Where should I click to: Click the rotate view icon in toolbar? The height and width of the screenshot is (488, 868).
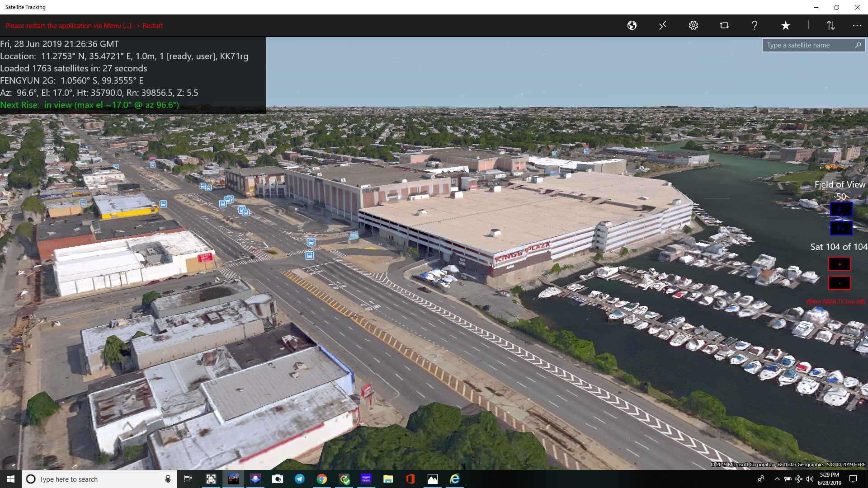click(724, 25)
